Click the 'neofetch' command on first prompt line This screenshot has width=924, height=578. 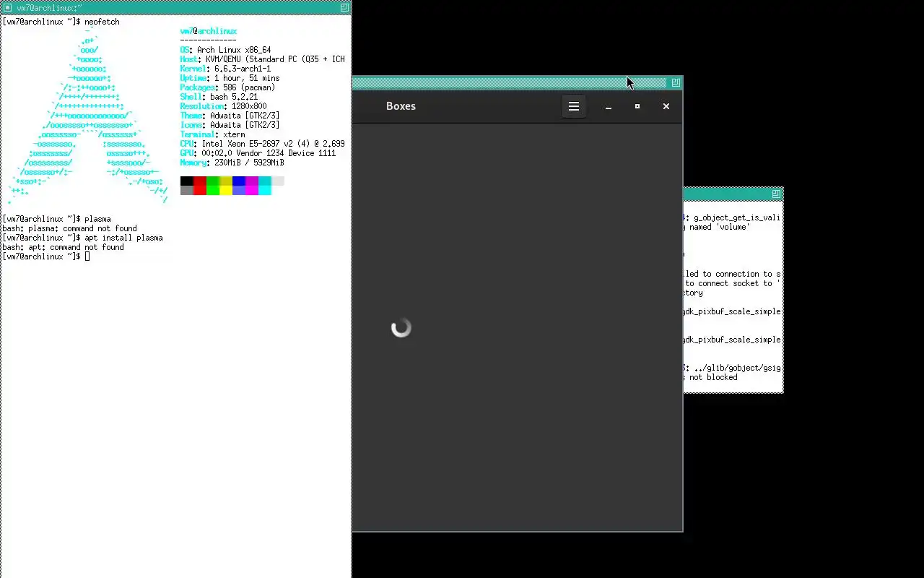click(102, 22)
